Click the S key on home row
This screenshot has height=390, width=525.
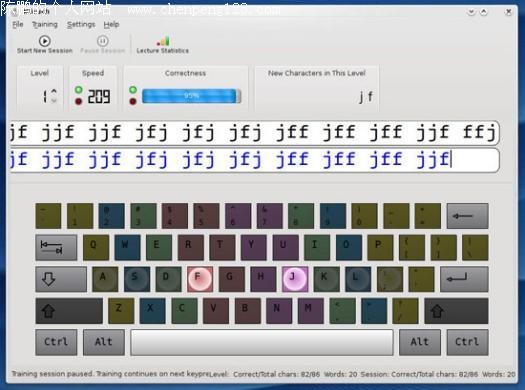(x=137, y=279)
